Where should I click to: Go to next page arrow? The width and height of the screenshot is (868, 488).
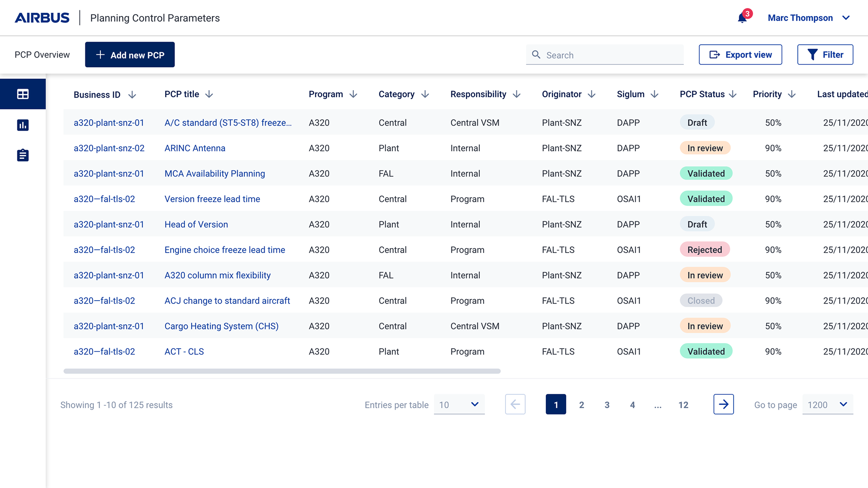[723, 404]
